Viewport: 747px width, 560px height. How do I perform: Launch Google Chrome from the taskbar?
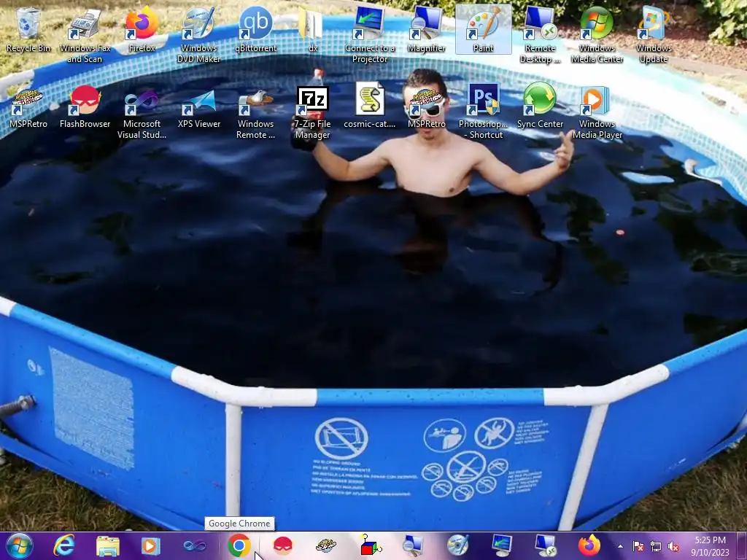(x=239, y=545)
